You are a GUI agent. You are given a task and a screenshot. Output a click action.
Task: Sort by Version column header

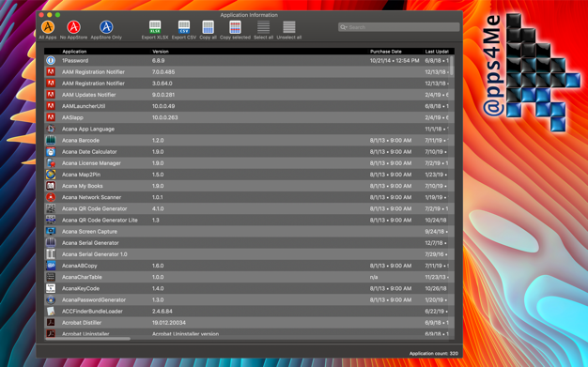click(x=161, y=52)
